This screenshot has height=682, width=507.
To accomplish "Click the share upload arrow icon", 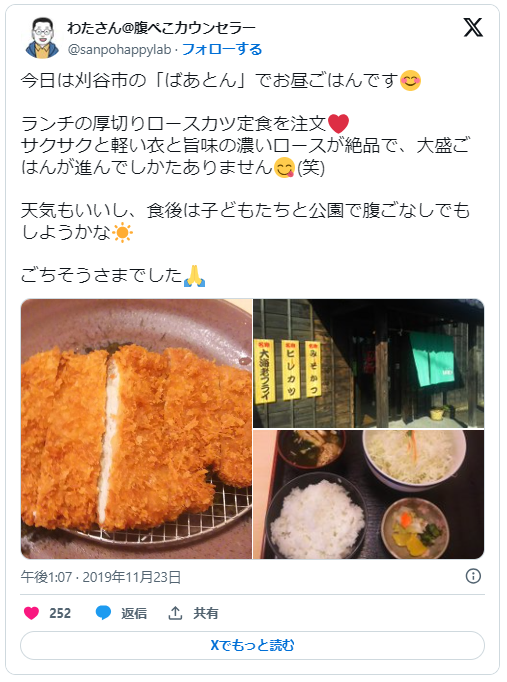I will click(175, 613).
